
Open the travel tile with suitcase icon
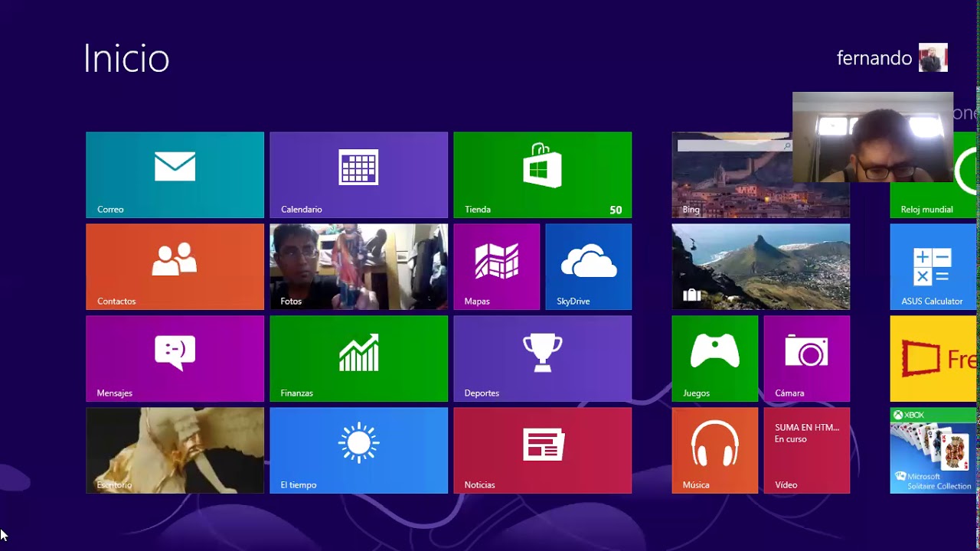[x=760, y=266]
